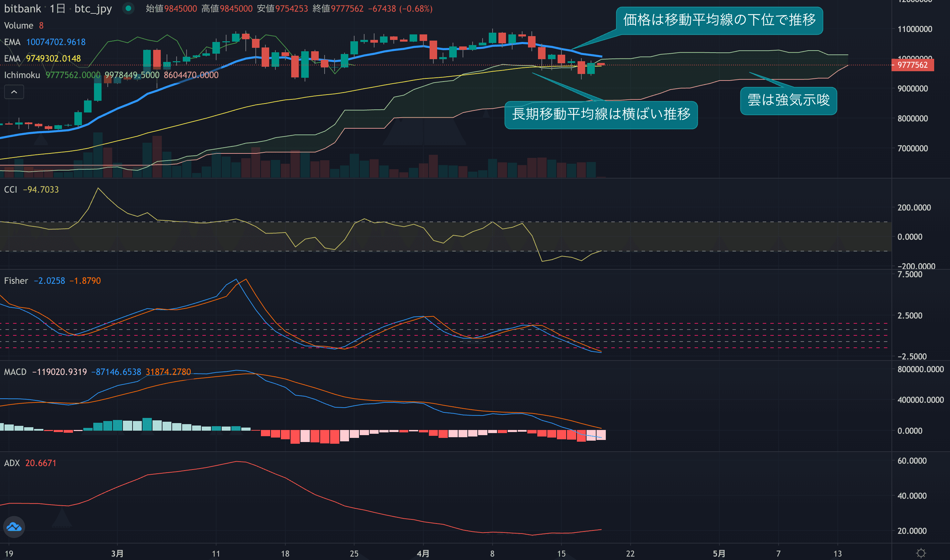This screenshot has width=950, height=560.
Task: Click the Fisher indicator label
Action: pos(16,281)
